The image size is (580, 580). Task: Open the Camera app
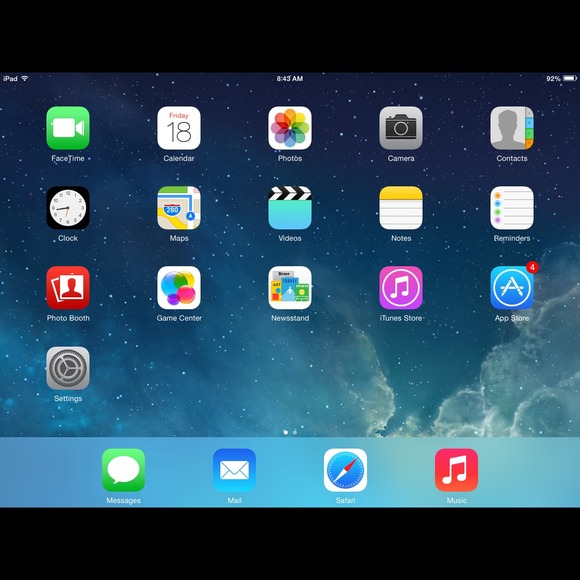point(401,128)
